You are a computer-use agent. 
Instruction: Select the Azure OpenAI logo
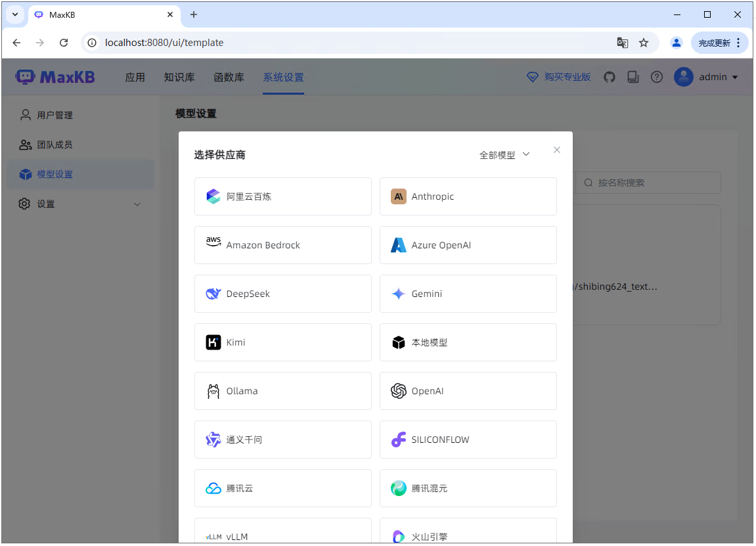point(398,245)
